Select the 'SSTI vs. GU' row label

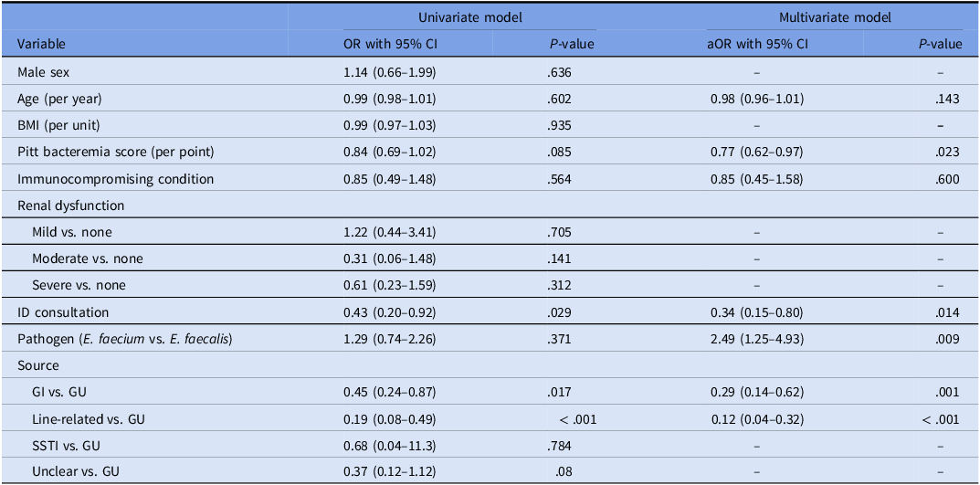coord(67,447)
